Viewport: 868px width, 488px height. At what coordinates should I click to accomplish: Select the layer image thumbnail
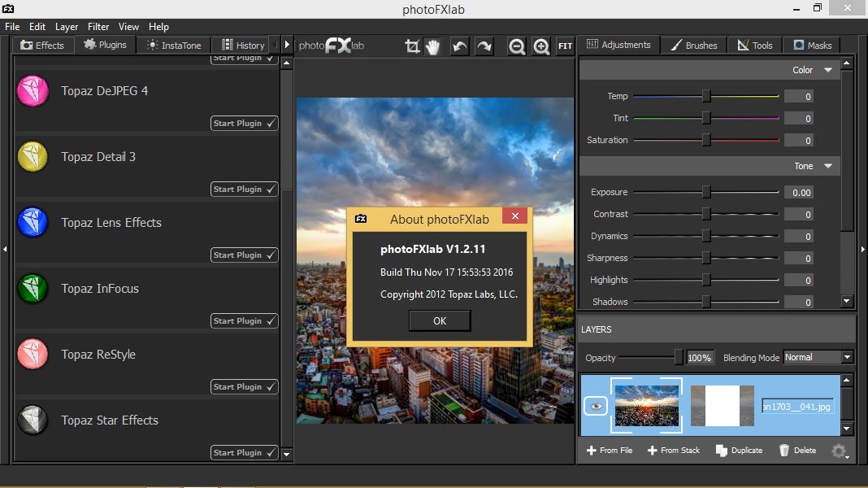point(647,406)
